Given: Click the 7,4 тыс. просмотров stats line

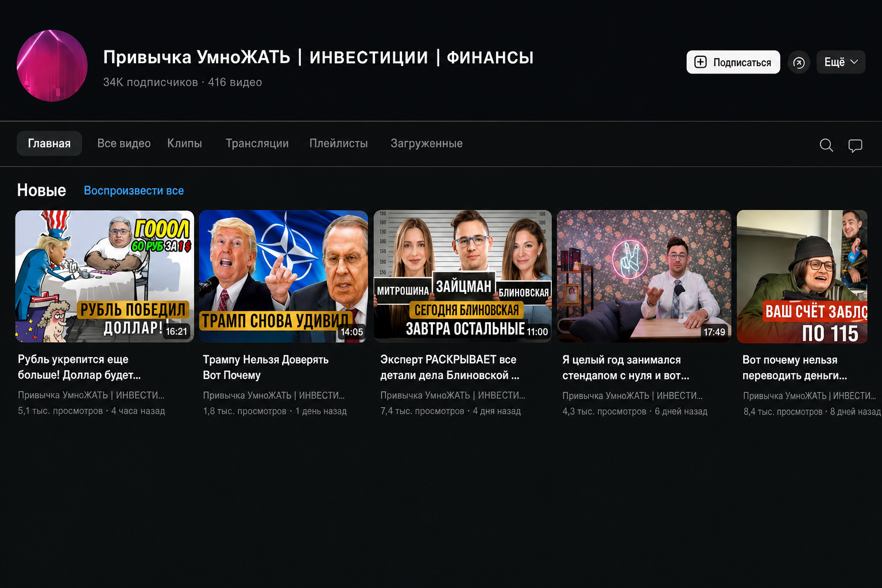Looking at the screenshot, I should 451,411.
